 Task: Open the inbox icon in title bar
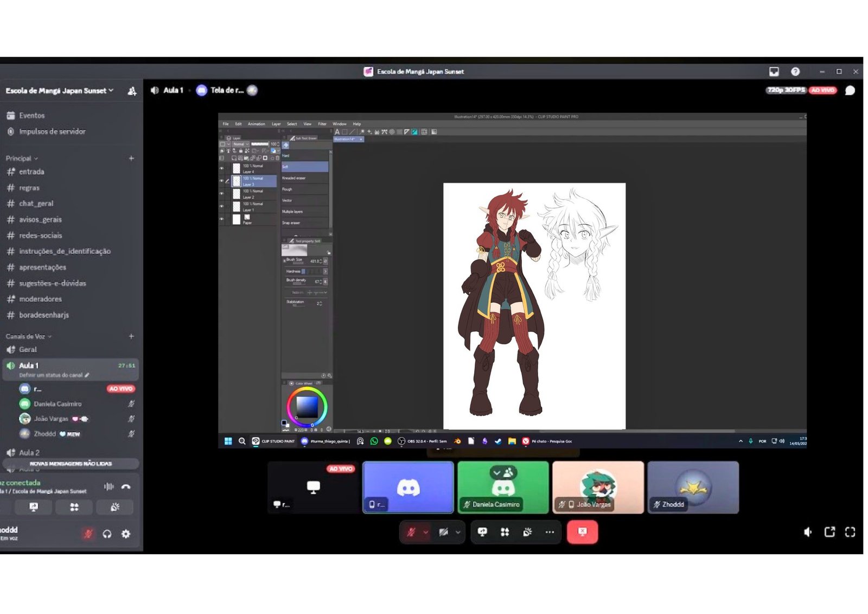tap(774, 72)
